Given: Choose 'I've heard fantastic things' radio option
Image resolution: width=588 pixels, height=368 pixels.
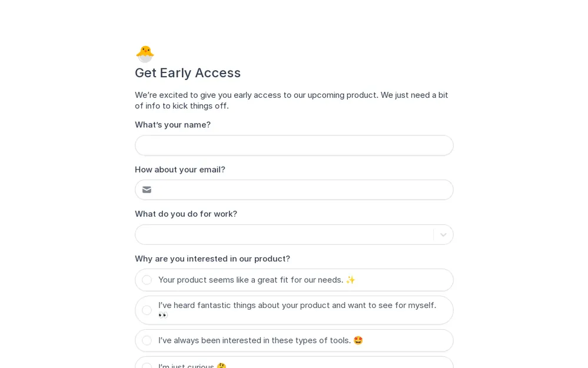Looking at the screenshot, I should 147,310.
